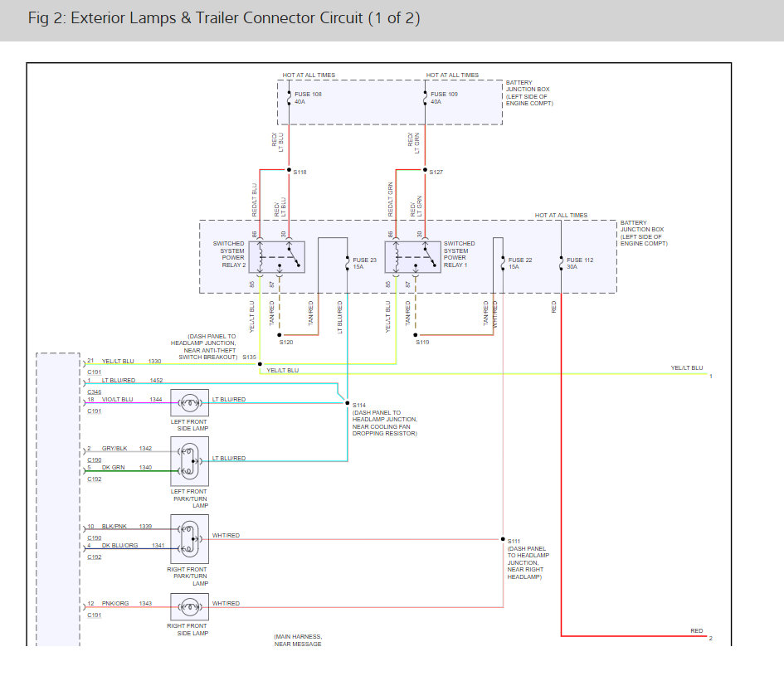The image size is (784, 676).
Task: Click the 'RIGHT FRONT SIDE LAMP' caption
Action: pos(187,630)
